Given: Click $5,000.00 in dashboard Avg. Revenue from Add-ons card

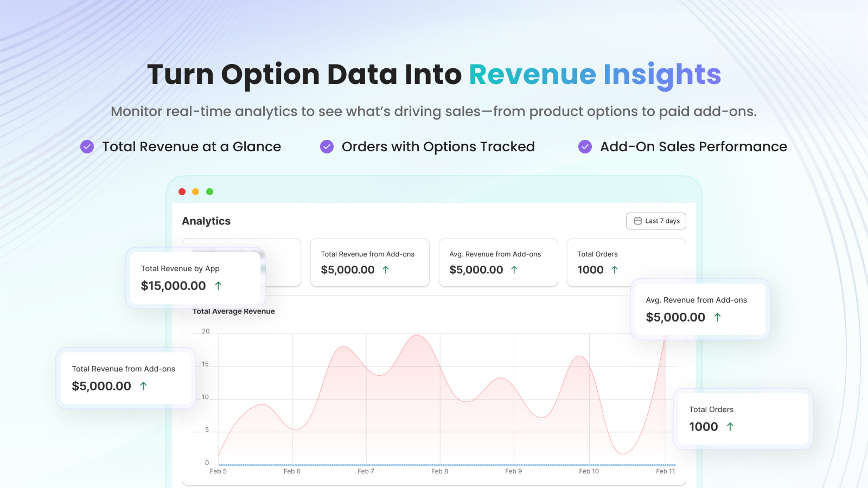Looking at the screenshot, I should 476,269.
